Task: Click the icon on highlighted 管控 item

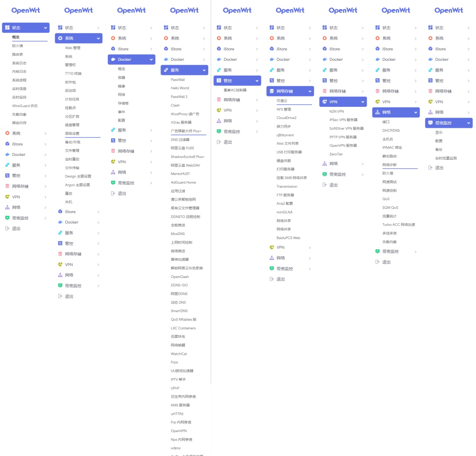Action: 219,81
